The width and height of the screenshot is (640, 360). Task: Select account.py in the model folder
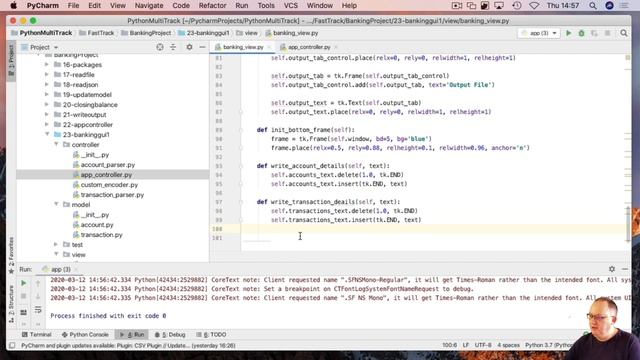97,224
